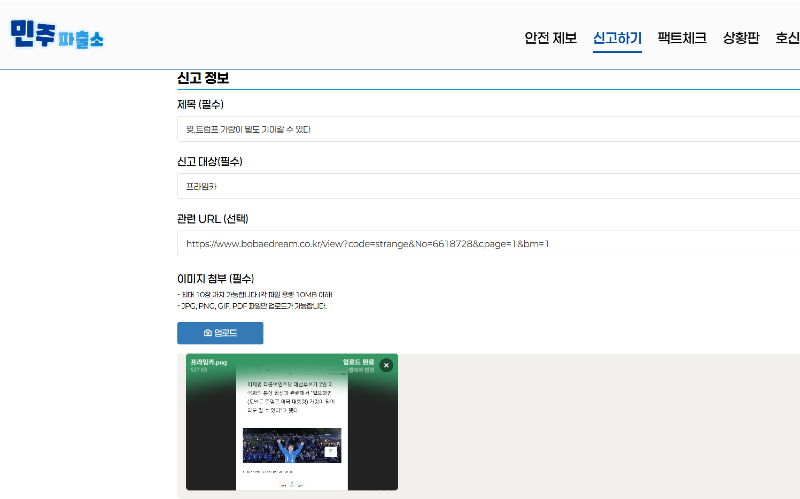800x499 pixels.
Task: Click the 신고 정보 heading
Action: pyautogui.click(x=203, y=78)
